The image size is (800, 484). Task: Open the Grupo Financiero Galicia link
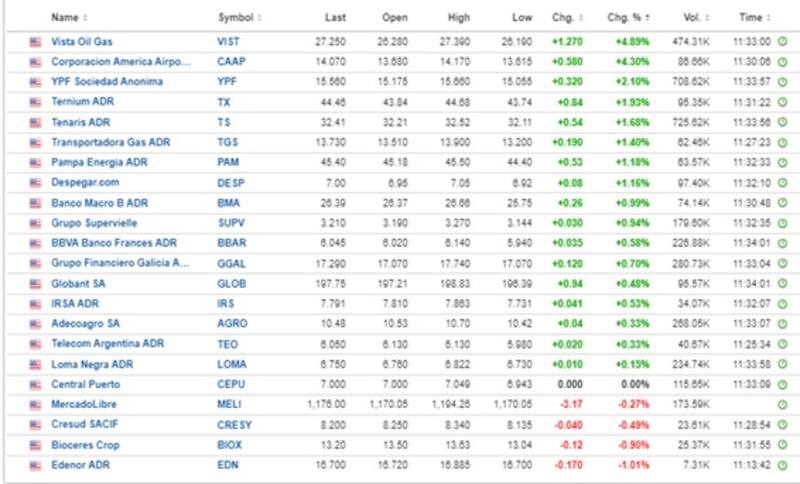(120, 263)
